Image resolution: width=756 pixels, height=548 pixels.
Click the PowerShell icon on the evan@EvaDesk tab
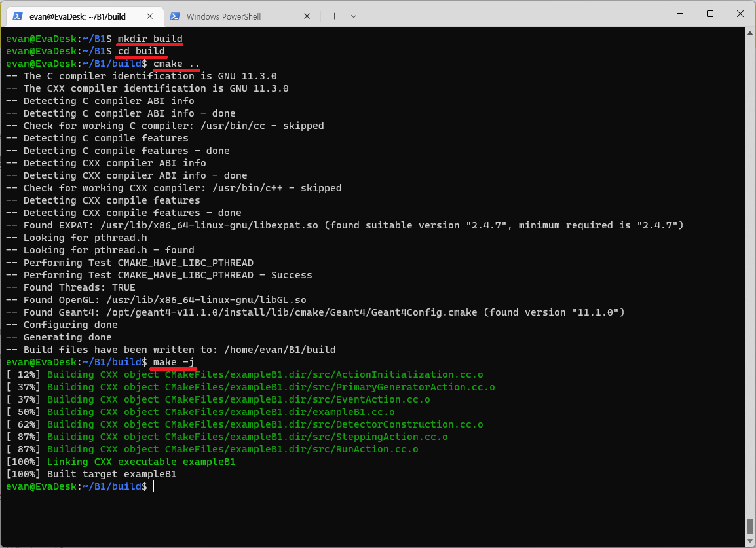coord(18,15)
